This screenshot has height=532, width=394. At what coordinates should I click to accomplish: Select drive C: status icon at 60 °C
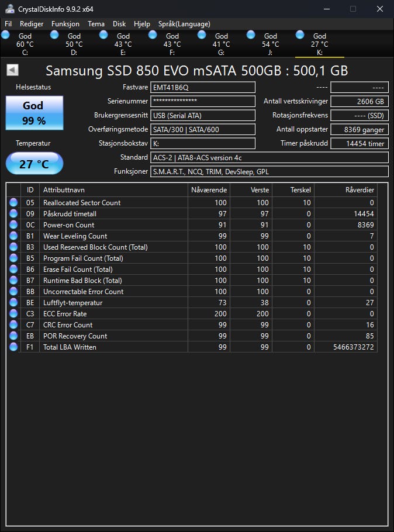tap(5, 34)
